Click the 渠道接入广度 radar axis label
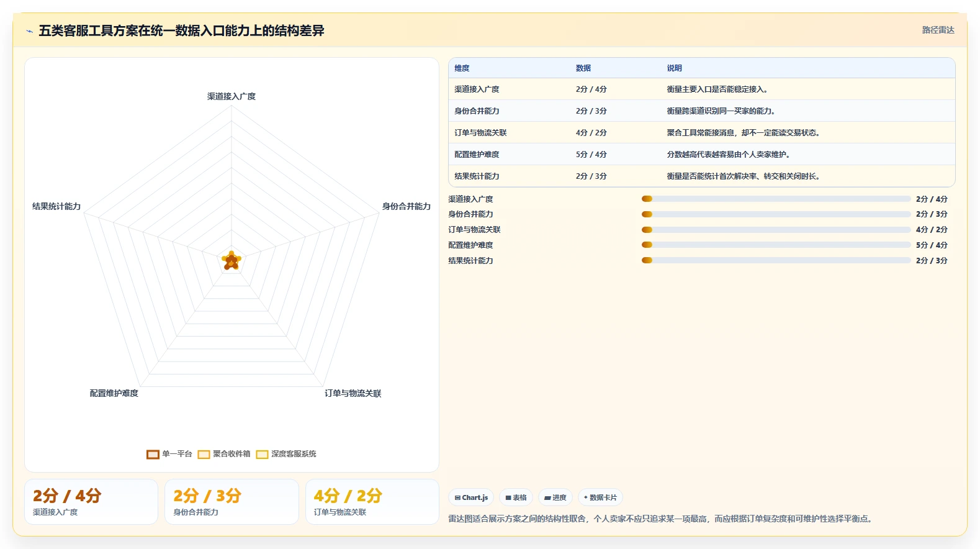The height and width of the screenshot is (549, 980). pyautogui.click(x=232, y=96)
